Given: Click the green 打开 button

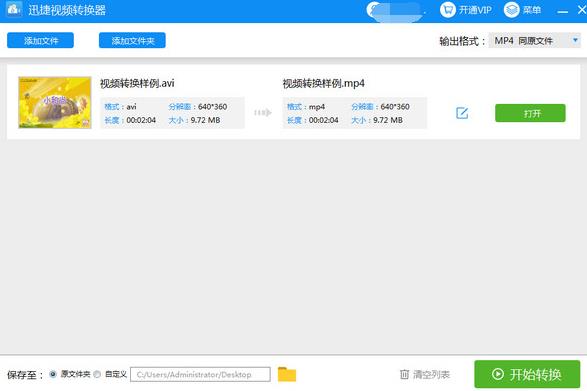Looking at the screenshot, I should point(530,113).
